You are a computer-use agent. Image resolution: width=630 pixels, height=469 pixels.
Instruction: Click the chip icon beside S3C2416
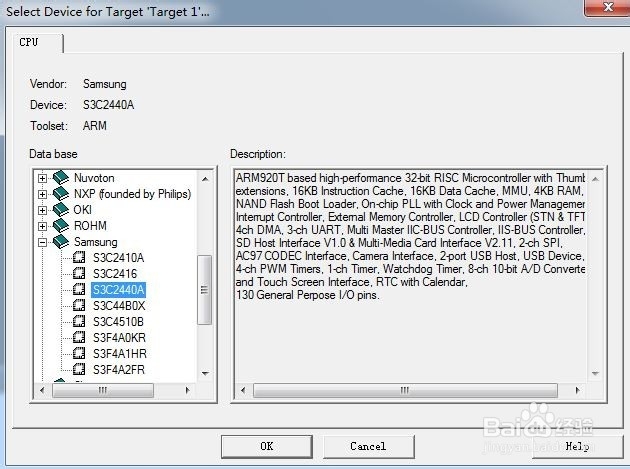click(79, 273)
